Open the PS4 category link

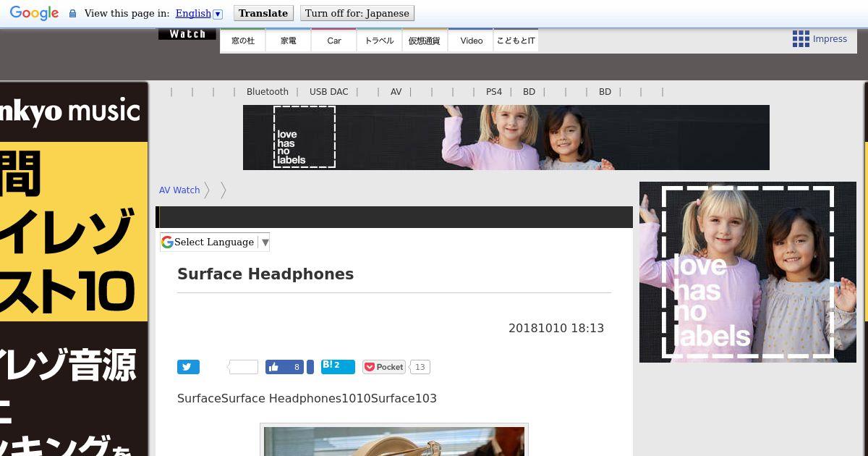pyautogui.click(x=494, y=92)
